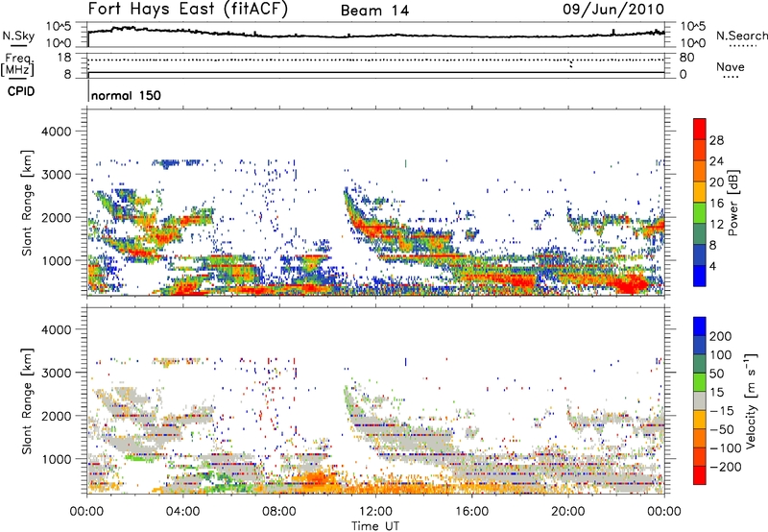Click the 3000 tick on power panel
This screenshot has width=768, height=532.
[x=57, y=175]
